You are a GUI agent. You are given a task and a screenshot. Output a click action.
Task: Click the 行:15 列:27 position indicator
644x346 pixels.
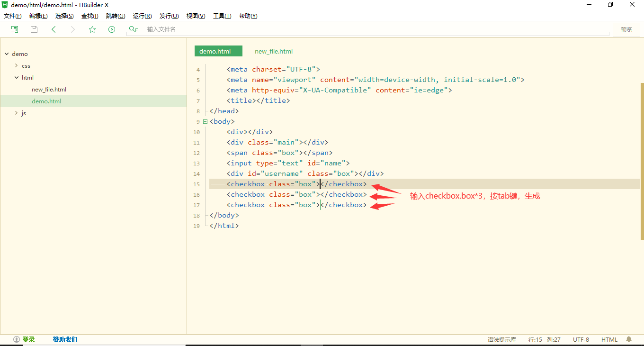click(x=545, y=339)
